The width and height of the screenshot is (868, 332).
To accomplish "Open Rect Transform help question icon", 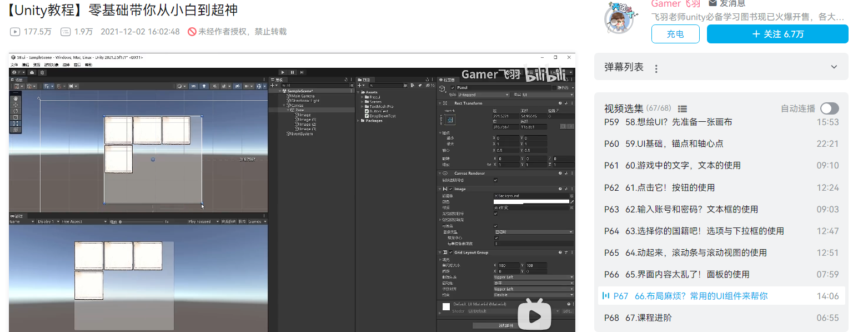I will pos(560,103).
